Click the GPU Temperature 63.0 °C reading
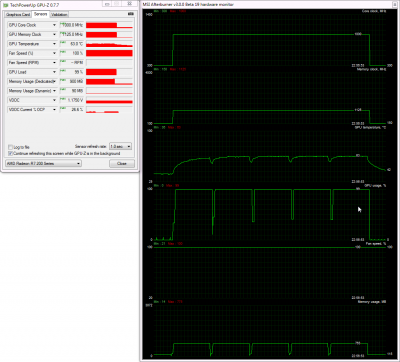Viewport: 400px width, 362px height. pos(71,44)
